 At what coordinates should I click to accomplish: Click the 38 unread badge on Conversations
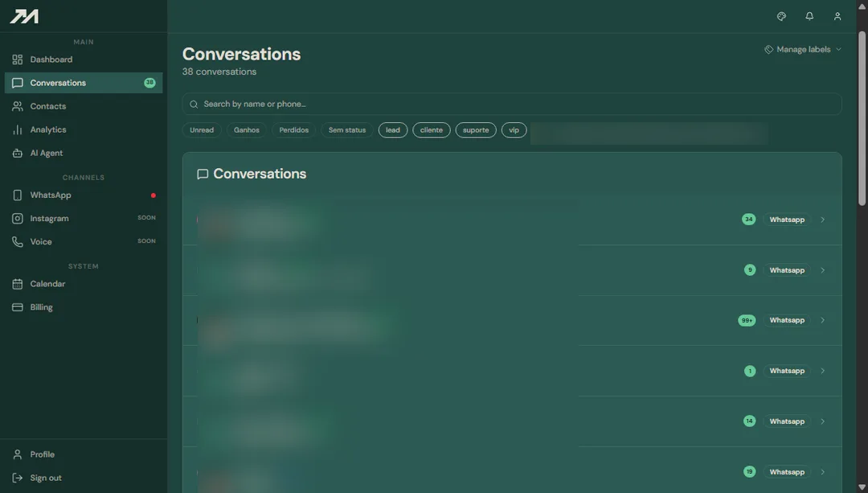pos(149,83)
